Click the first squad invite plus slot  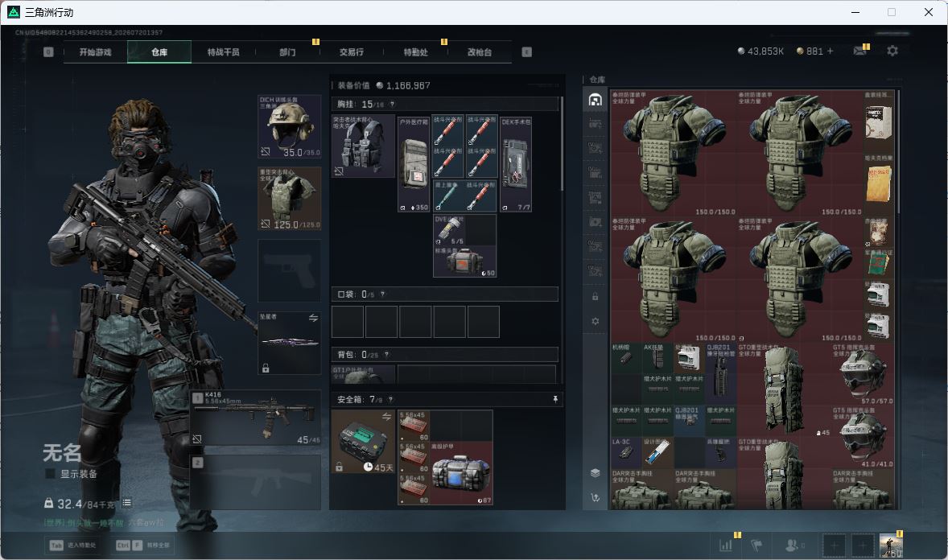833,546
